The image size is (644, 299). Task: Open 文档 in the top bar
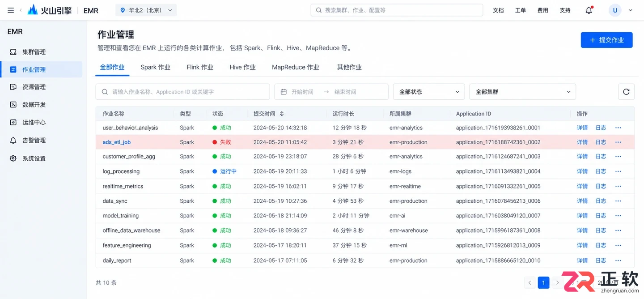(x=498, y=10)
